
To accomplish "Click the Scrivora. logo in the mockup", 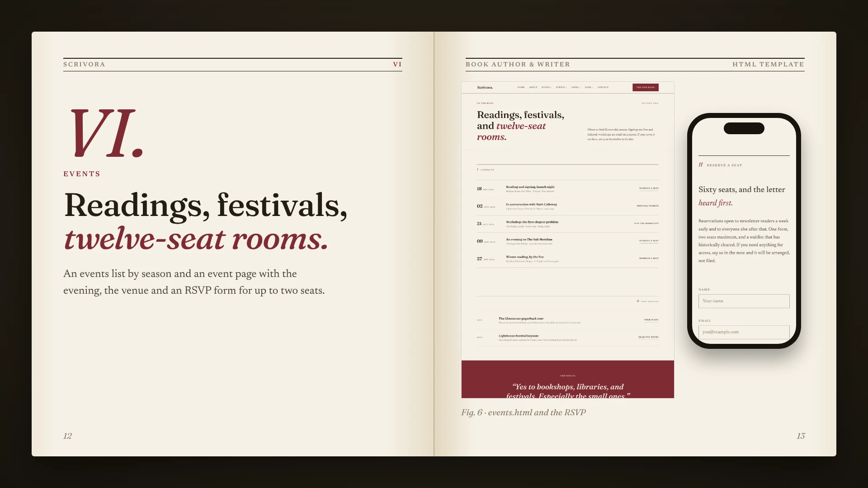I will click(485, 87).
